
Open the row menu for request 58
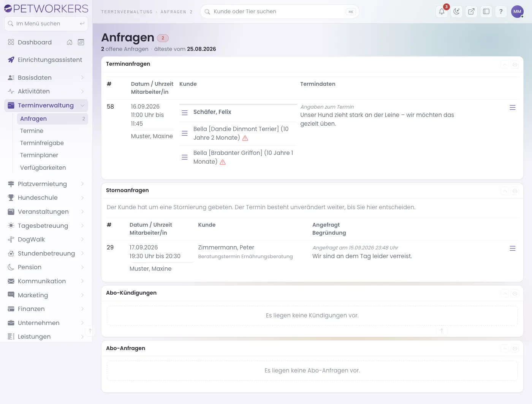[x=513, y=107]
